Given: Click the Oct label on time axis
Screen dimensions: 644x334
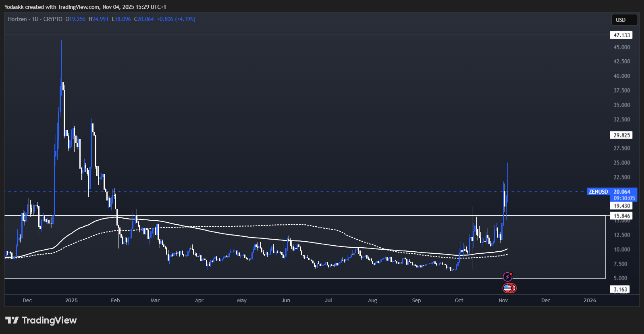Looking at the screenshot, I should pos(459,301).
